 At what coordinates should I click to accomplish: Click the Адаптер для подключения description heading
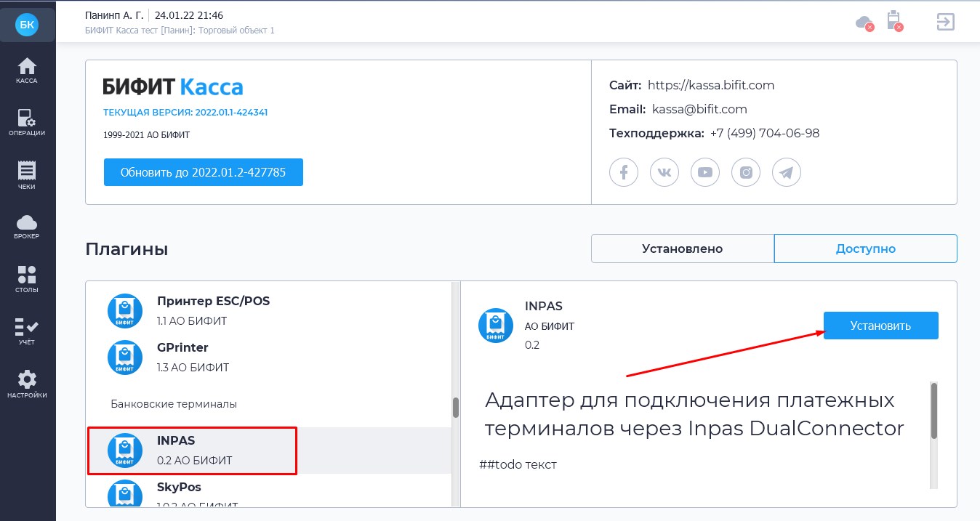[694, 414]
